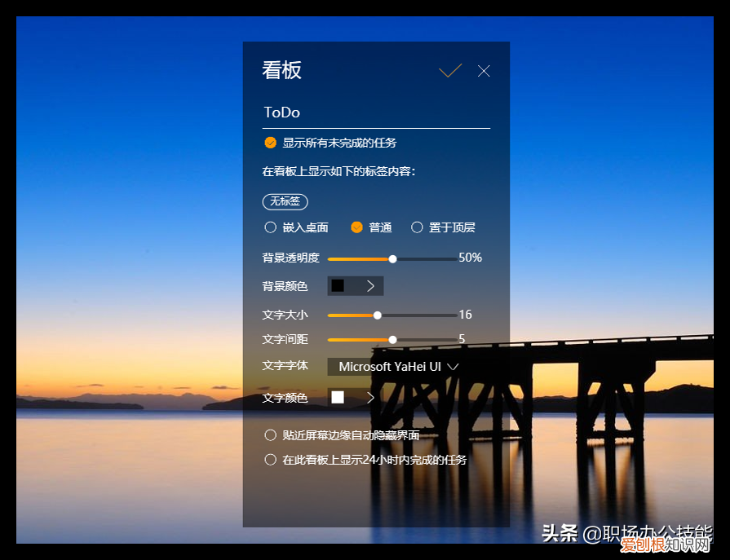
Task: Open the 文字颜色 arrow for more colors
Action: click(369, 397)
